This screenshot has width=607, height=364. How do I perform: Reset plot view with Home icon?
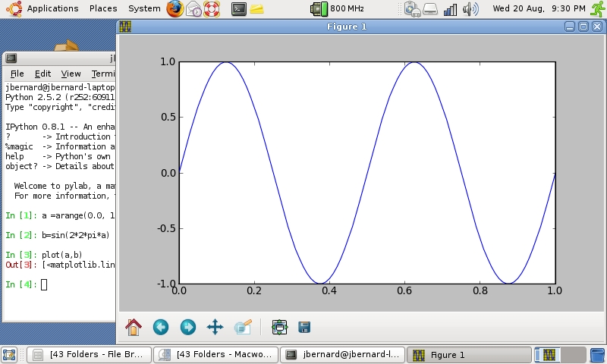tap(134, 327)
